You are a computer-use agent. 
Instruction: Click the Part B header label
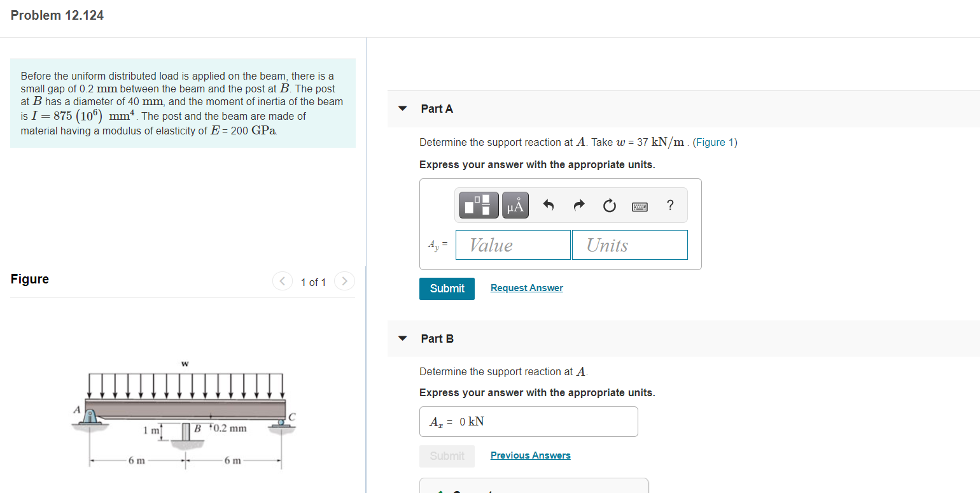coord(437,339)
